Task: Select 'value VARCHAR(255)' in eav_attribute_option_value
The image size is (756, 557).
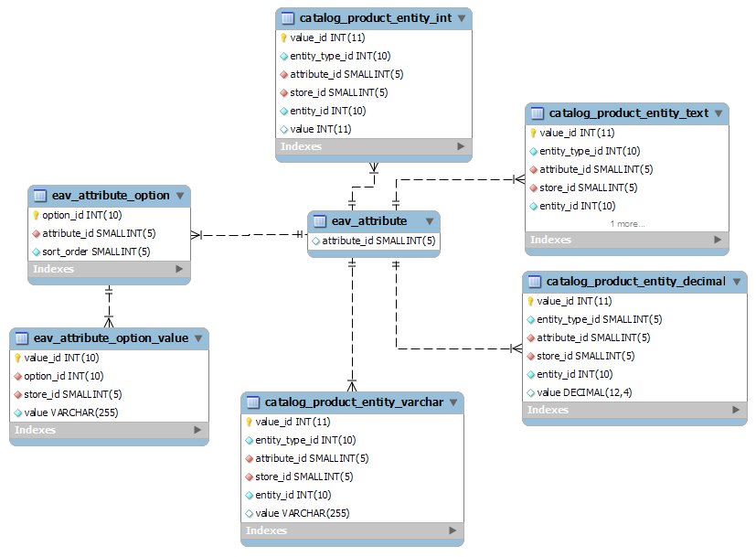Action: tap(71, 413)
